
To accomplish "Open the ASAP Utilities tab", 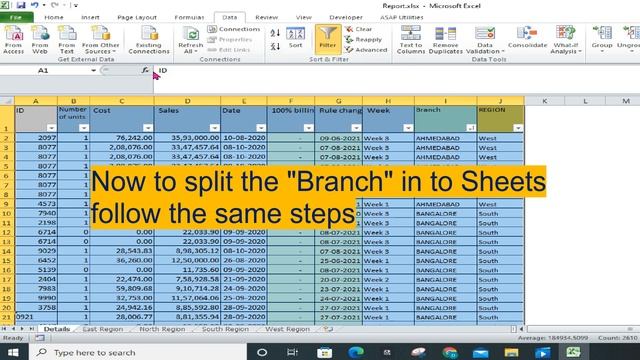I will 402,17.
